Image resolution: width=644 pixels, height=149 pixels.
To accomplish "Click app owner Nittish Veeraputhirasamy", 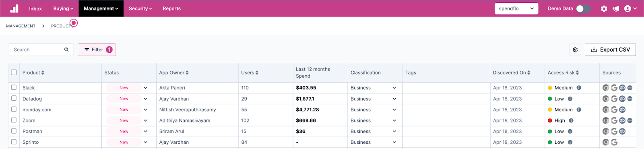I will [x=188, y=110].
